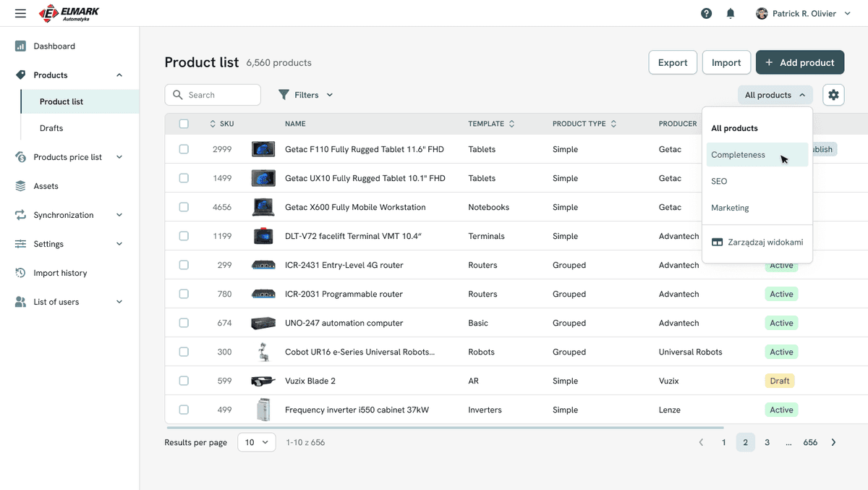The height and width of the screenshot is (490, 868).
Task: Toggle the select-all header checkbox
Action: [184, 124]
